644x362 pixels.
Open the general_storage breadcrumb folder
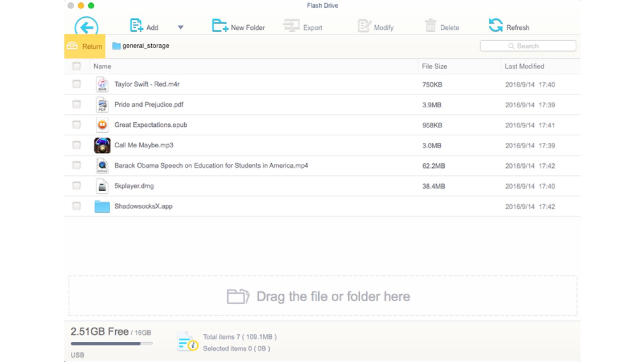pyautogui.click(x=141, y=46)
